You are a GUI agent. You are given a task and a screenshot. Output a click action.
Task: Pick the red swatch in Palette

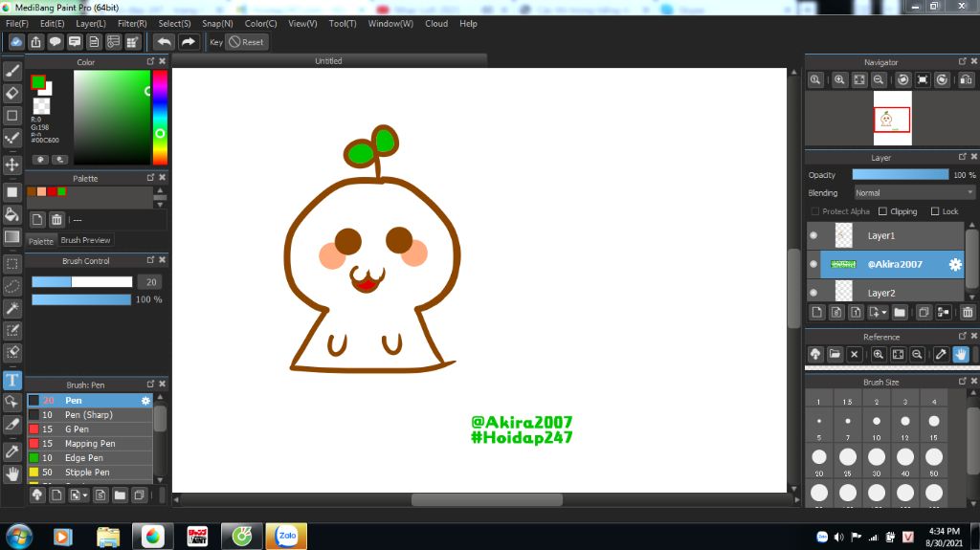pyautogui.click(x=52, y=191)
